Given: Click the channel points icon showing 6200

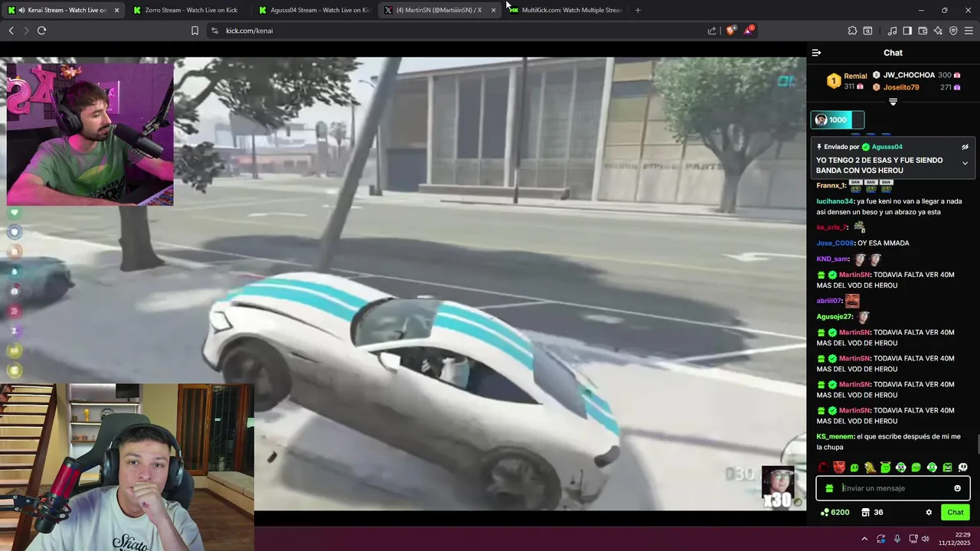Looking at the screenshot, I should pos(835,513).
